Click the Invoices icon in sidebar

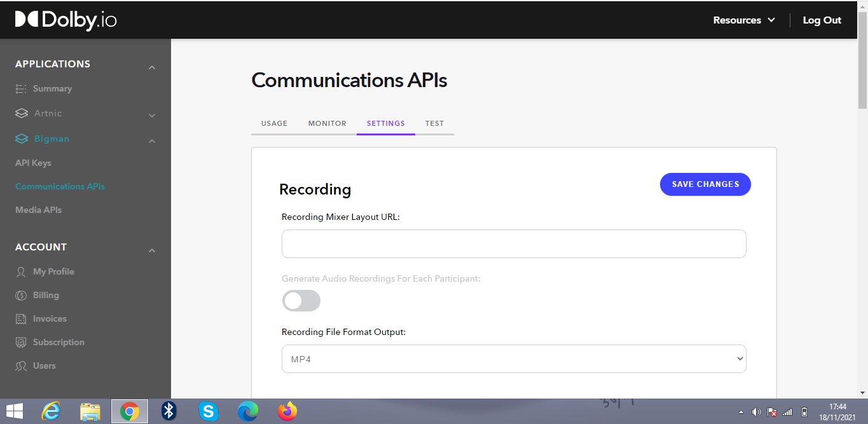(21, 318)
